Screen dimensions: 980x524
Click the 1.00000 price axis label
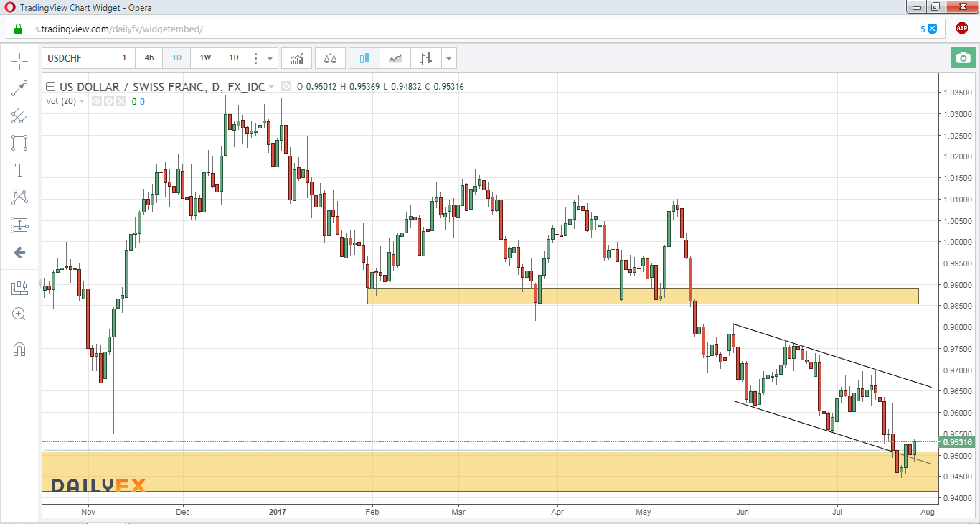[958, 242]
